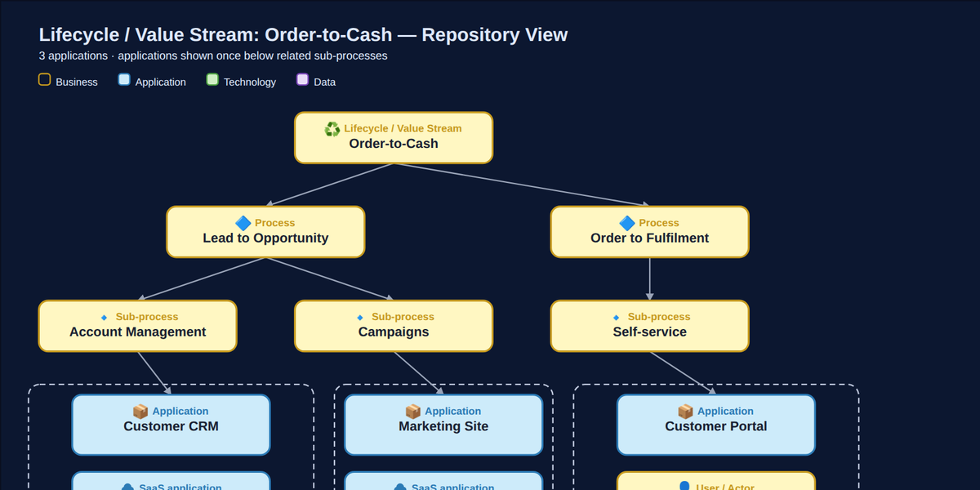The image size is (980, 490).
Task: Click the subtitle beginning '3 applications'
Action: click(213, 56)
